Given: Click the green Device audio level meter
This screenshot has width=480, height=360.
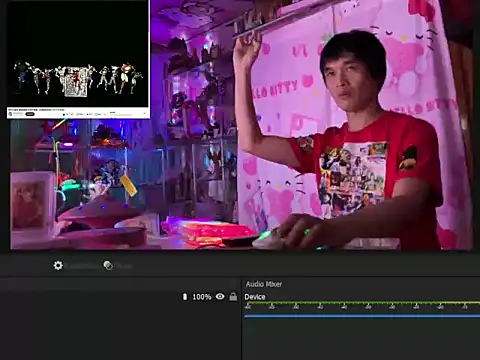Looking at the screenshot, I should pyautogui.click(x=362, y=303).
